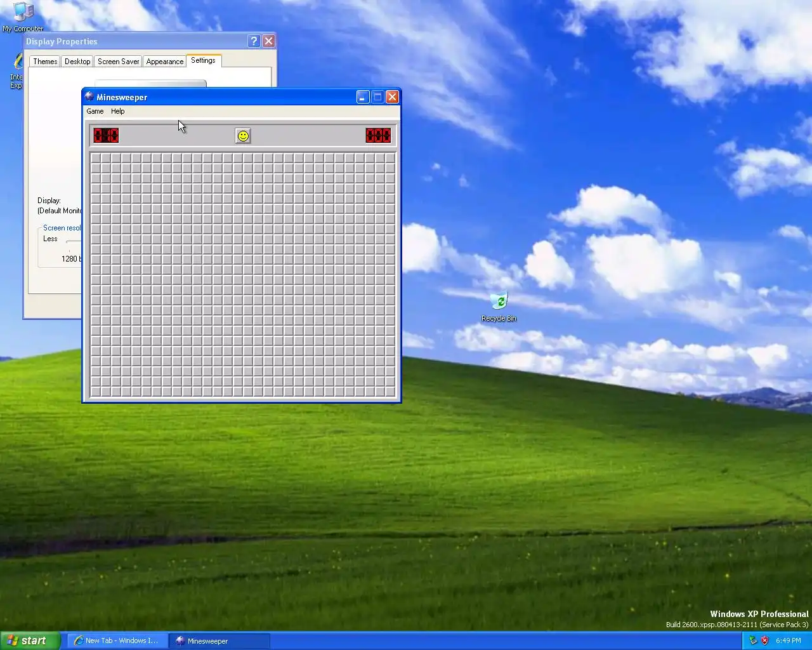Open the Game menu in Minesweeper
The height and width of the screenshot is (650, 812).
coord(95,111)
